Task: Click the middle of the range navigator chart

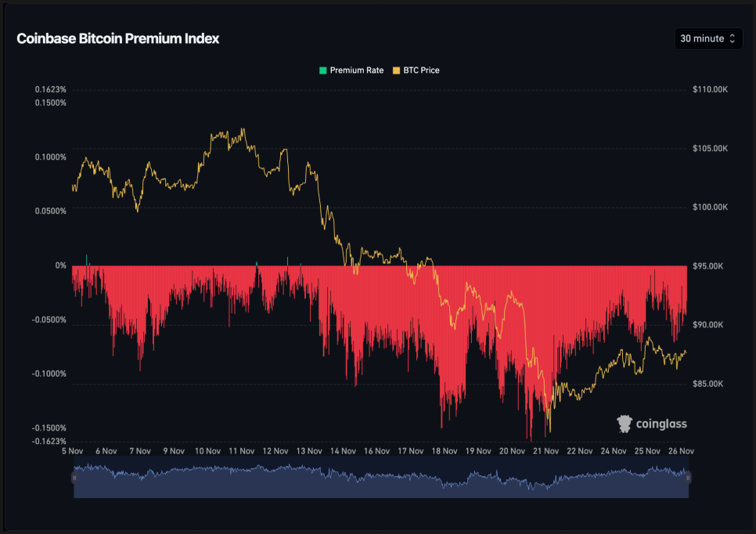Action: (381, 481)
